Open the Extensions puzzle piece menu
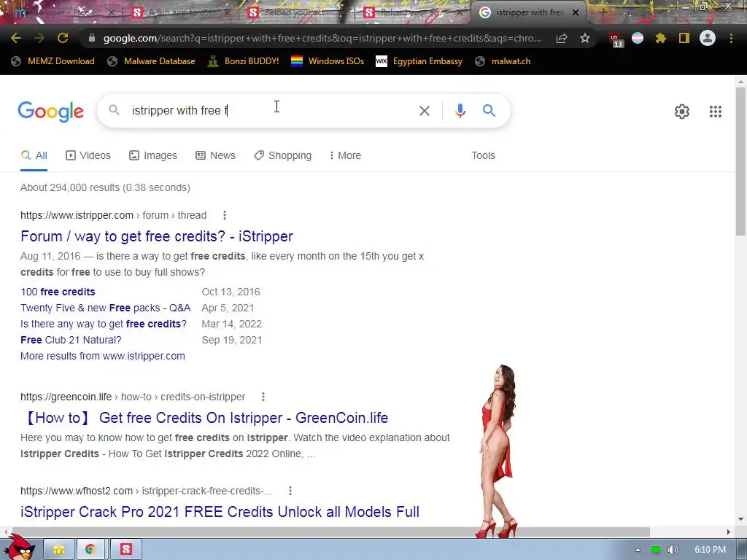Image resolution: width=747 pixels, height=560 pixels. [x=660, y=38]
